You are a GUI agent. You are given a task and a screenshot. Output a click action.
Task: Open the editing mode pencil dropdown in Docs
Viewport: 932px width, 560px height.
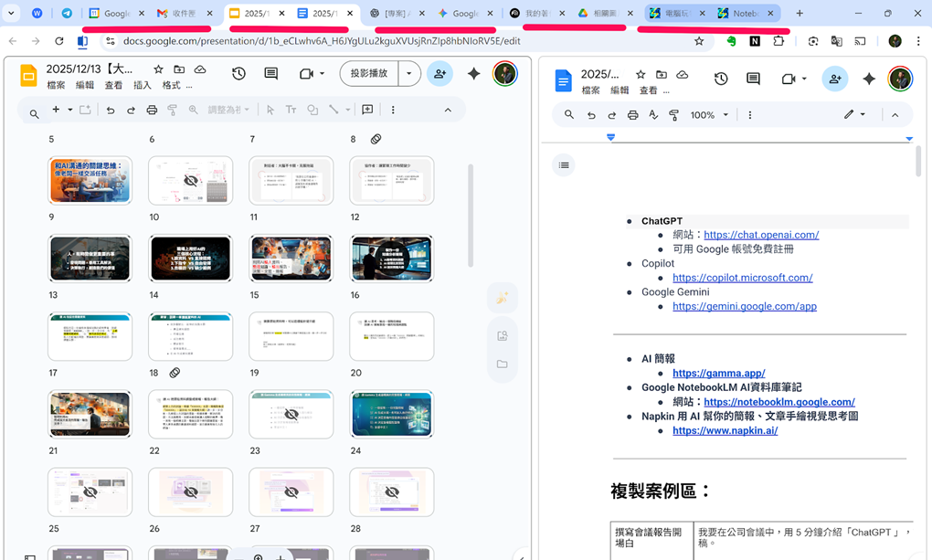pyautogui.click(x=854, y=115)
